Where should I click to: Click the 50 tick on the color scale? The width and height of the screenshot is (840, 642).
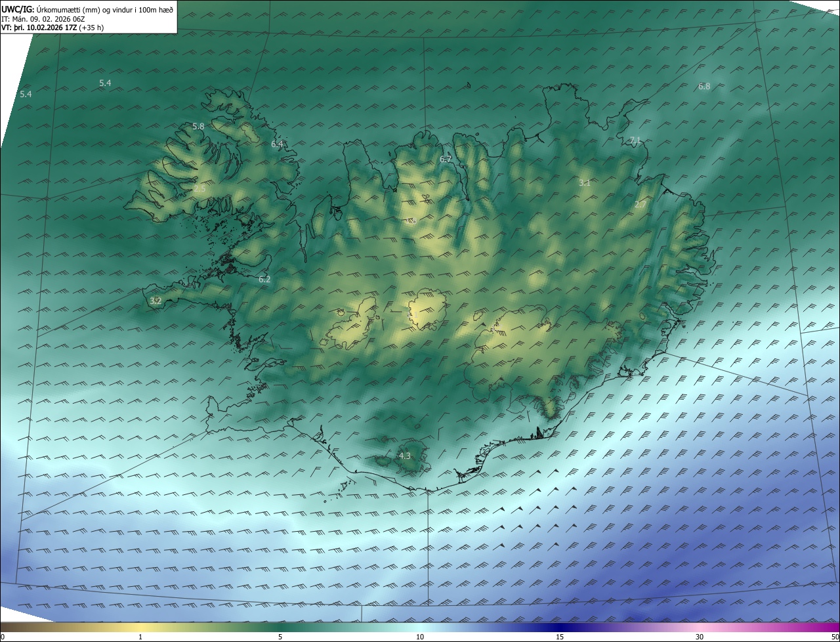click(x=835, y=637)
